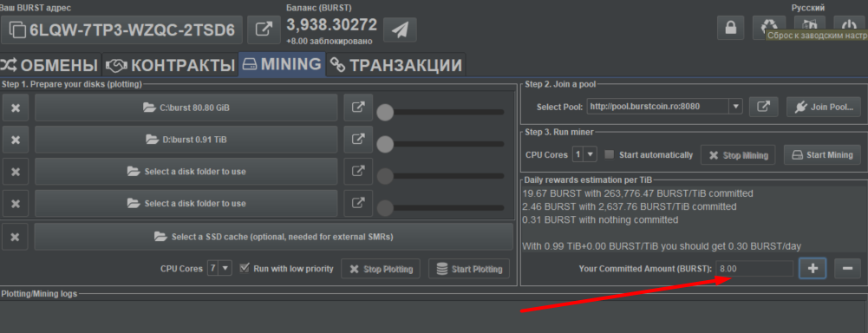This screenshot has width=868, height=333.
Task: Click external-link icon of third disk row
Action: [357, 172]
